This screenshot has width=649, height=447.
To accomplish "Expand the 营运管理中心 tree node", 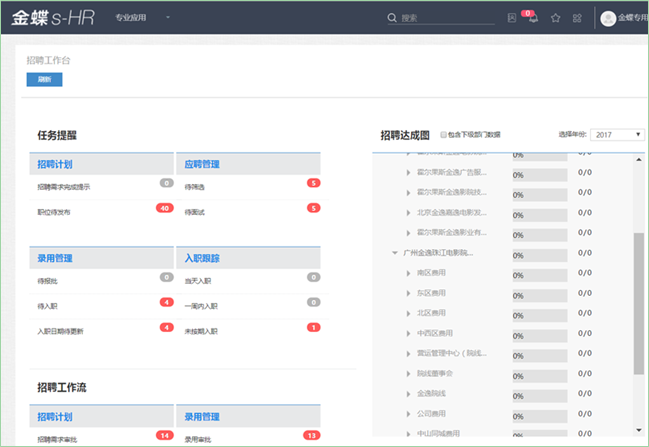I will point(408,353).
